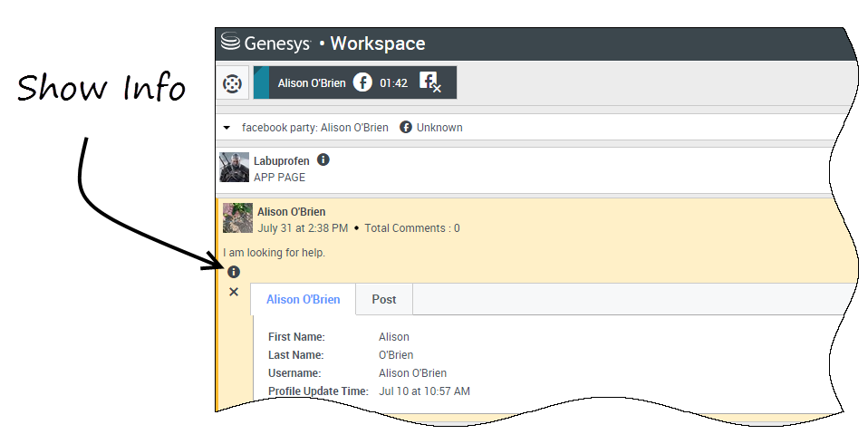Click the "I am looking for help." message
868x444 pixels.
click(x=274, y=253)
